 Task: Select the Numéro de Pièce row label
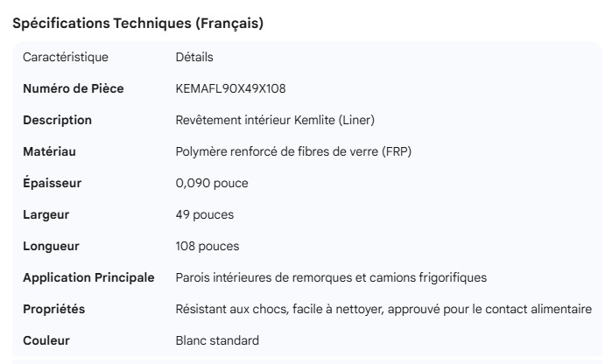[73, 88]
